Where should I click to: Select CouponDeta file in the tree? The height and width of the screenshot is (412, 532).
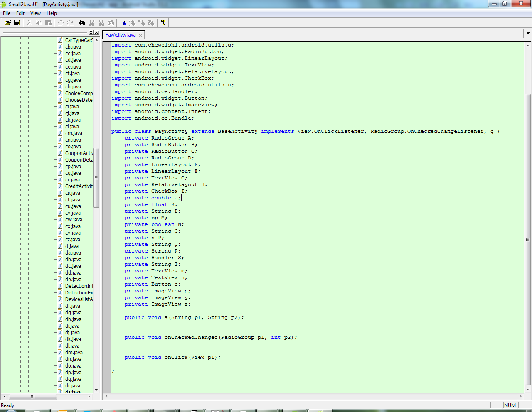pyautogui.click(x=79, y=160)
